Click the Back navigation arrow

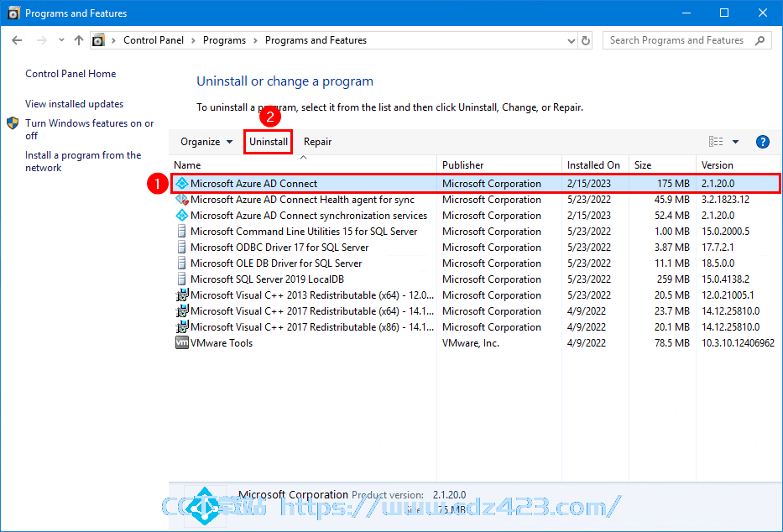point(17,40)
